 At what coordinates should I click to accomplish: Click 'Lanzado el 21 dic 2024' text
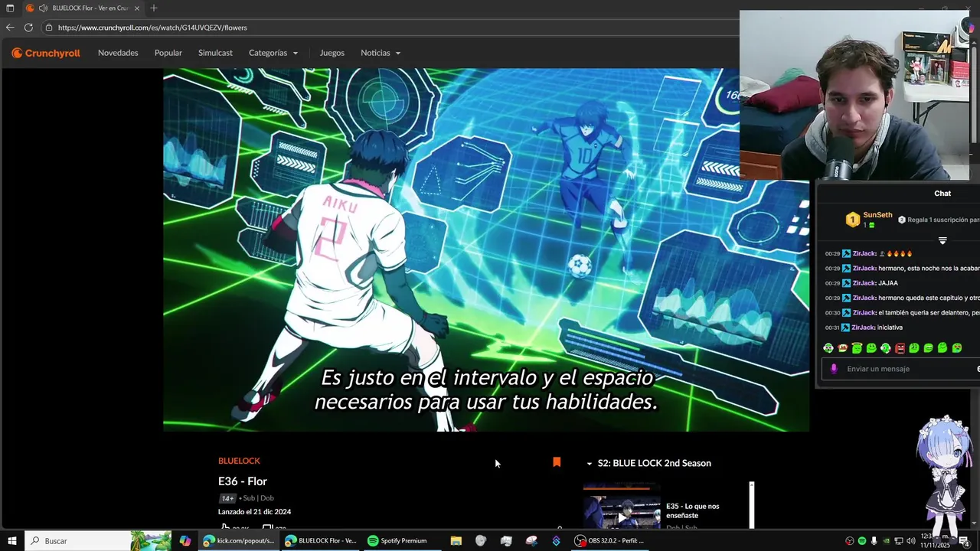[x=254, y=512]
